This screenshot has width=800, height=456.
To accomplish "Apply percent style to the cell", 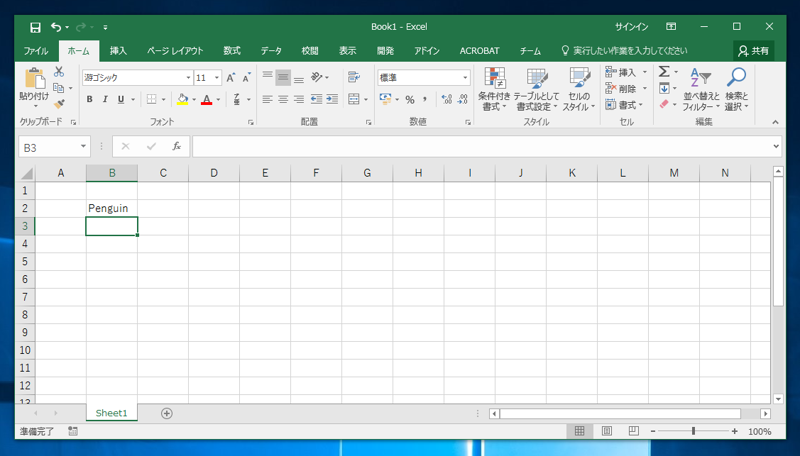I will click(x=410, y=99).
